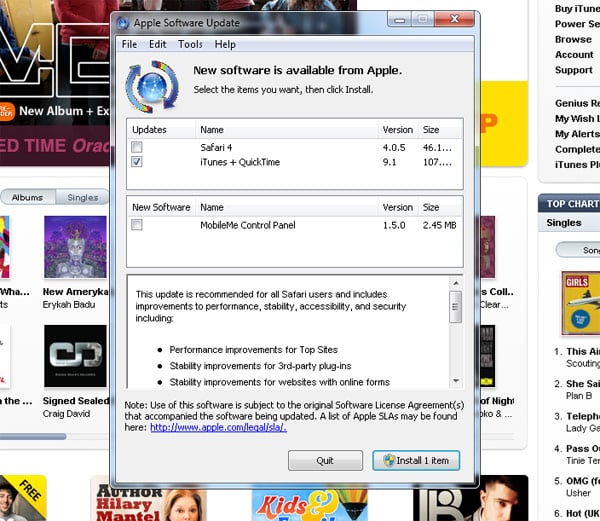Open Signed Sealed album cover in iTunes

[75, 356]
